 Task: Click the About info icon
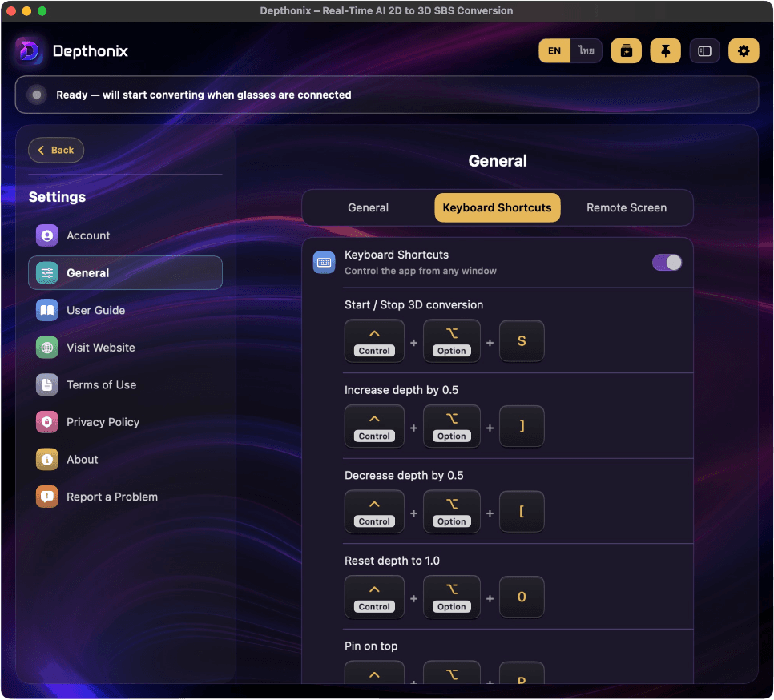47,460
